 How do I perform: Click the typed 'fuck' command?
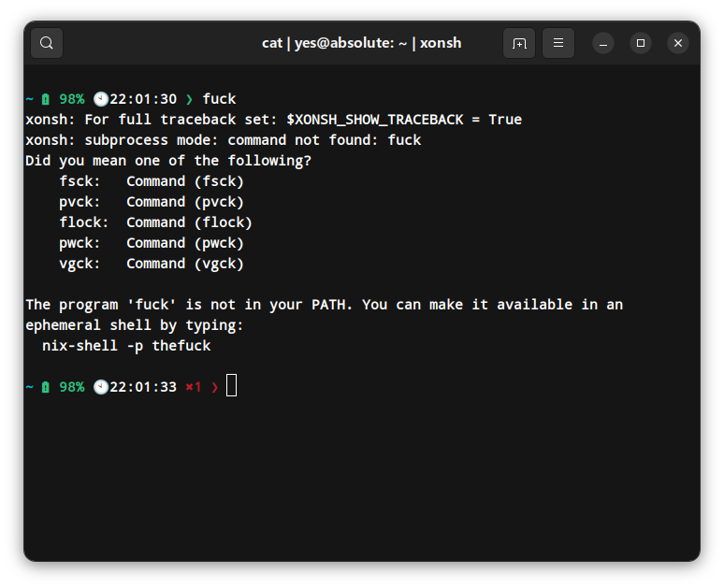click(x=219, y=99)
